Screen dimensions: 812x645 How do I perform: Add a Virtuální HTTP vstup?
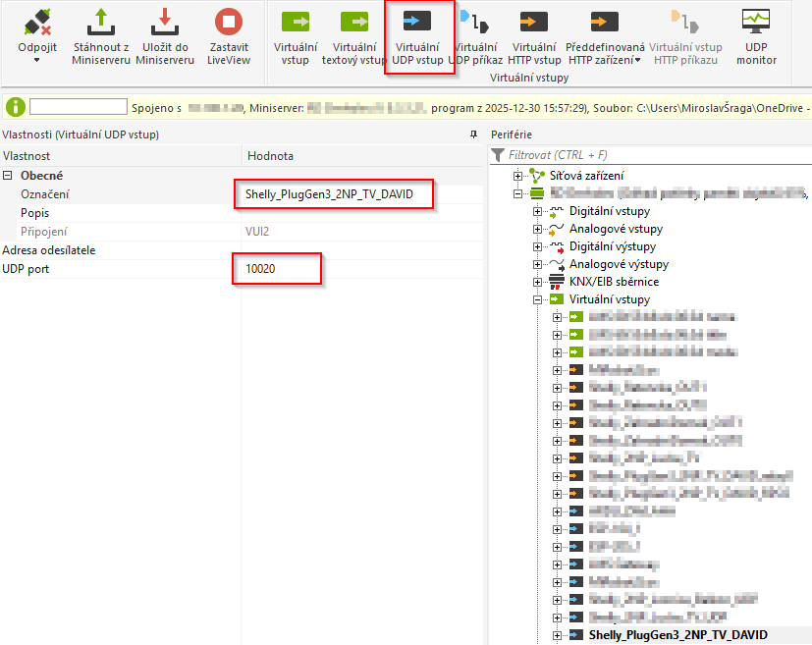(534, 23)
